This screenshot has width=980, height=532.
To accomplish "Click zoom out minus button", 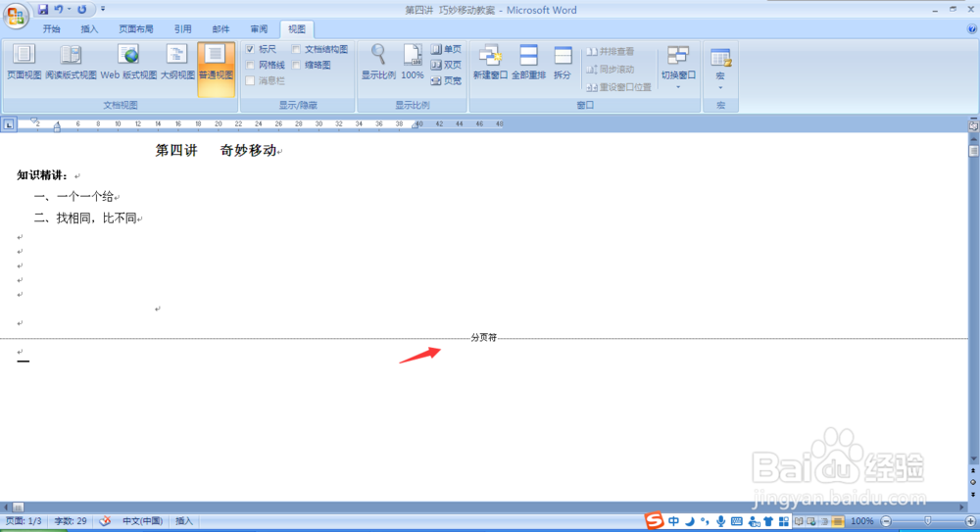I will pyautogui.click(x=886, y=521).
